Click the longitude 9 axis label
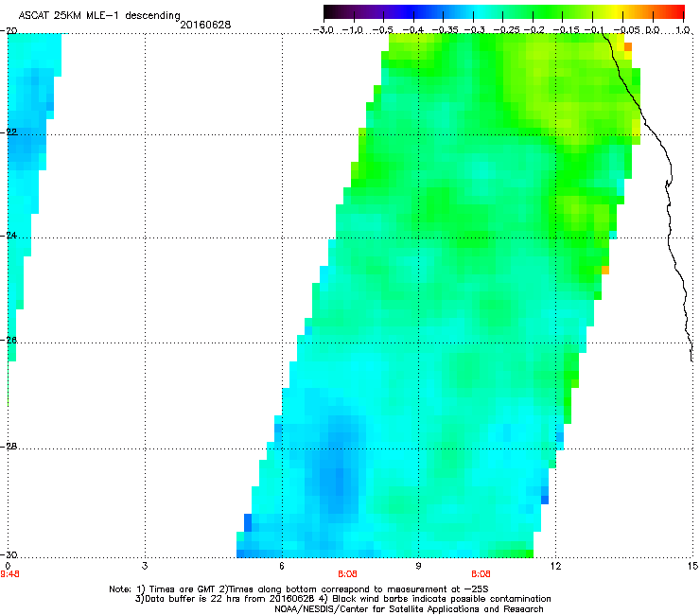Screen dimensions: 700x615 (418, 566)
